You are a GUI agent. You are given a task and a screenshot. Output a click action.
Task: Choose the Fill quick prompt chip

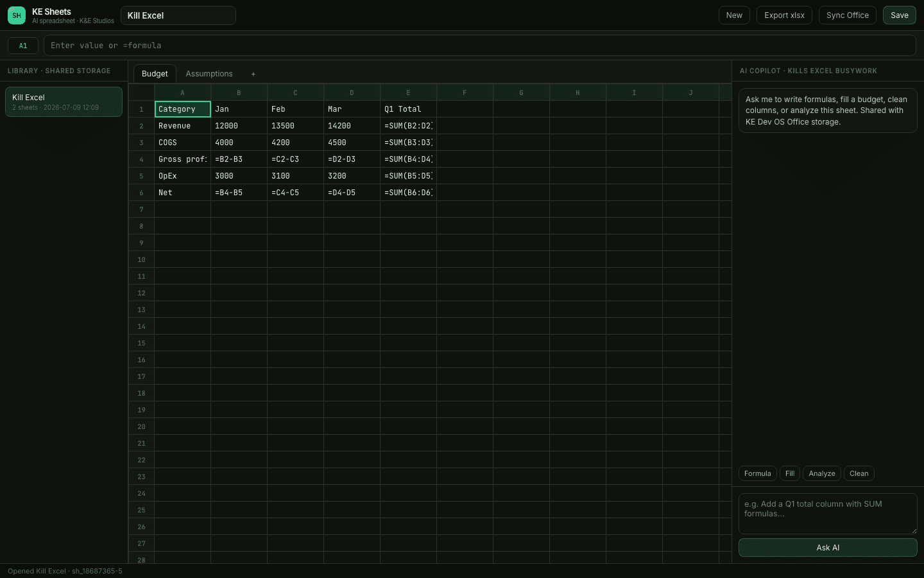coord(790,473)
